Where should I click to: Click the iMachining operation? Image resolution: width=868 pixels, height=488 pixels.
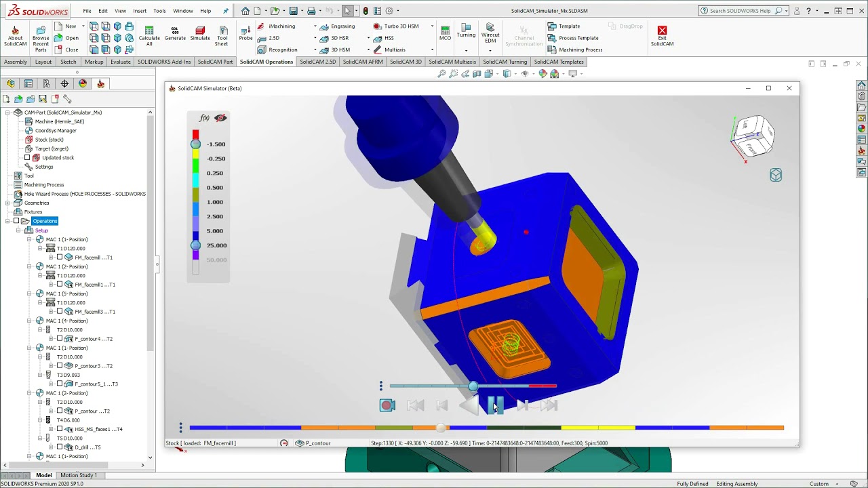click(x=277, y=26)
